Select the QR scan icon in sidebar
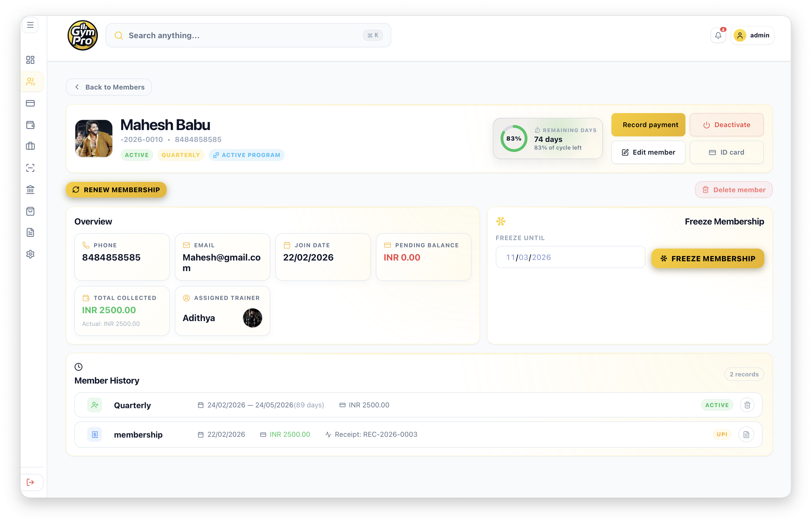Screen dimensions: 812x523 coord(30,168)
